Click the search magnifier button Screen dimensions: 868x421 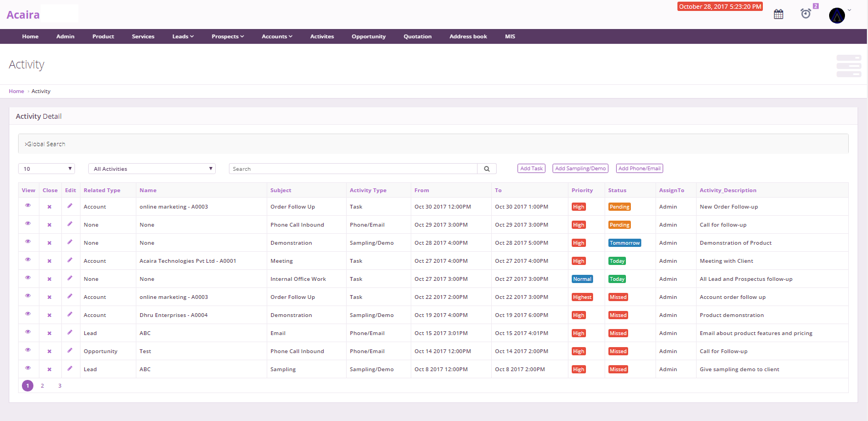point(487,169)
